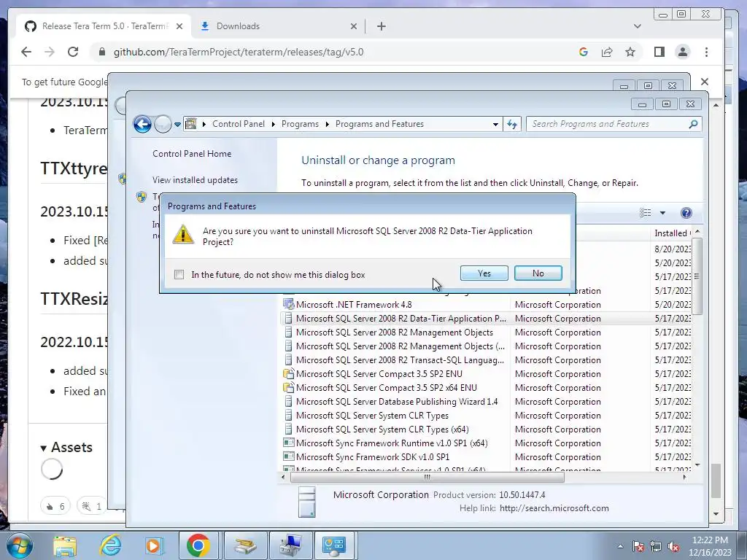Screen dimensions: 747x560
Task: Go back with the Control Panel back arrow
Action: 142,124
